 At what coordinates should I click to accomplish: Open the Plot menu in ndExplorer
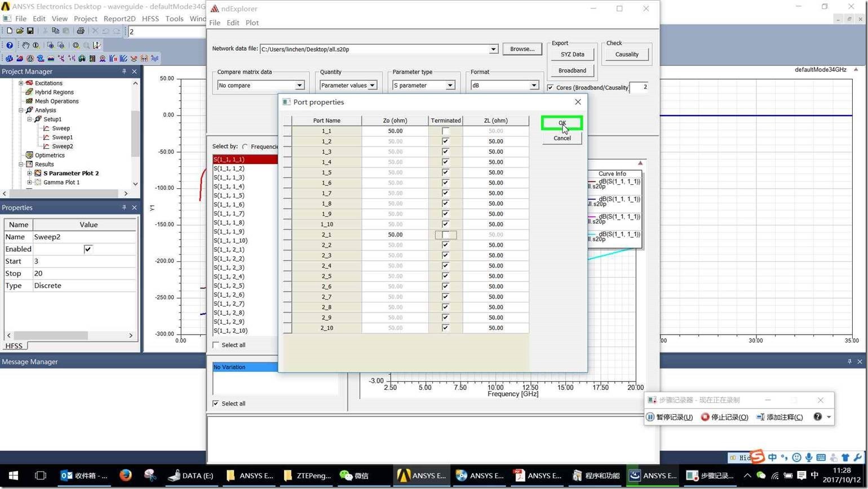252,23
